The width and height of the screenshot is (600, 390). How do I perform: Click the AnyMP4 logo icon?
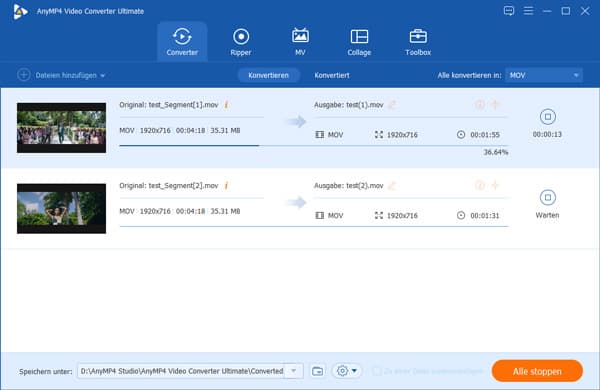coord(20,11)
